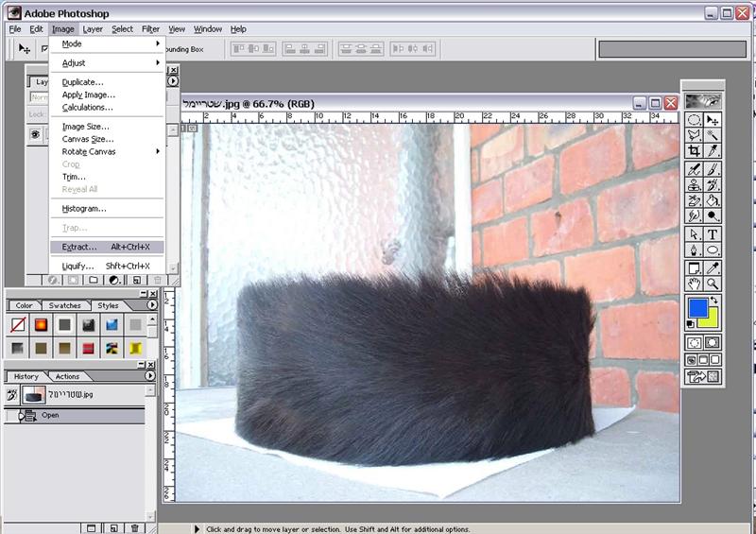Select the Move tool in toolbox
The height and width of the screenshot is (534, 756).
[x=713, y=120]
